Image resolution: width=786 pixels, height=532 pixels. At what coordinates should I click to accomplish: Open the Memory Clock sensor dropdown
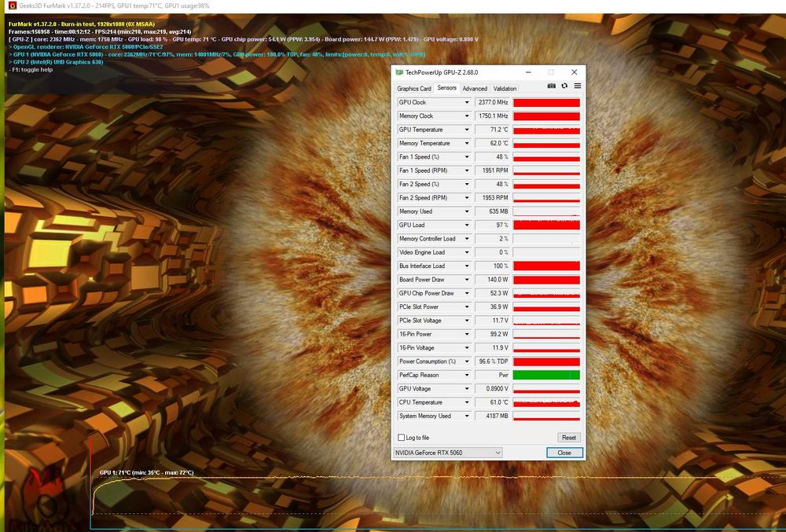467,116
